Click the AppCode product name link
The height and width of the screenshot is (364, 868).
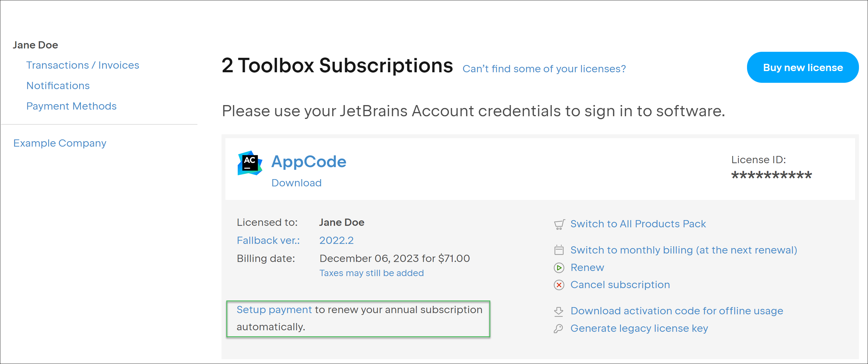(x=309, y=161)
